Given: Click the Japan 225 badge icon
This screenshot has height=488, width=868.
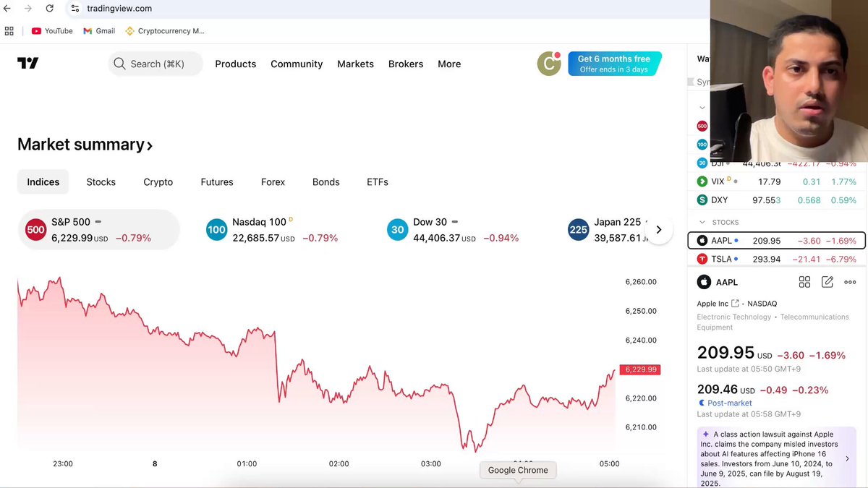Looking at the screenshot, I should 578,230.
